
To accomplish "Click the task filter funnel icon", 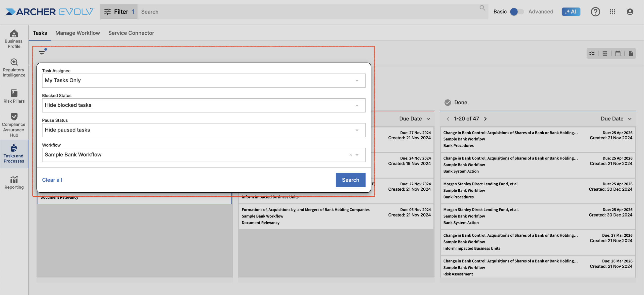I will pos(42,53).
